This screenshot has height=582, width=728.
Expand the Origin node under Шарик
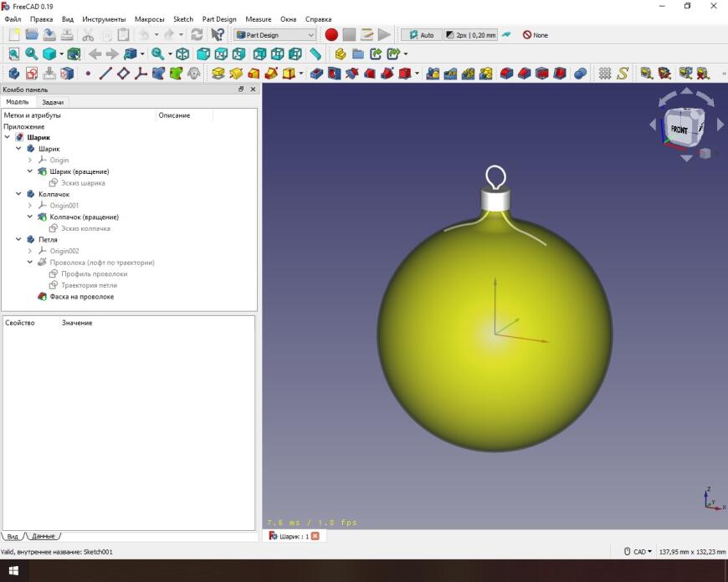(30, 160)
